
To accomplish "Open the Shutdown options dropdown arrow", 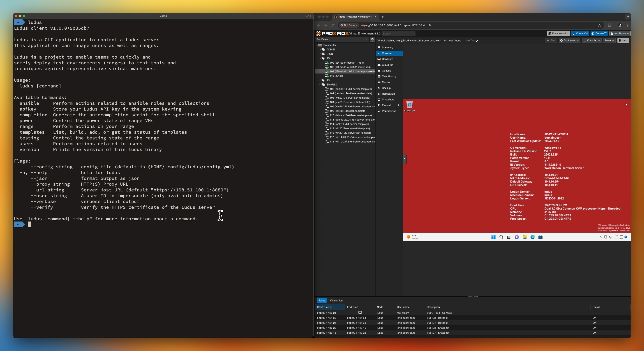I will (578, 41).
